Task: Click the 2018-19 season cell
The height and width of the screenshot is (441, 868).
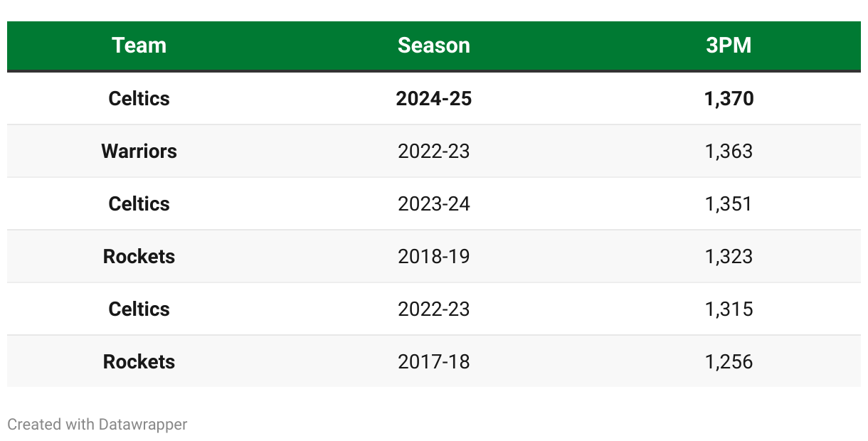Action: click(x=433, y=256)
